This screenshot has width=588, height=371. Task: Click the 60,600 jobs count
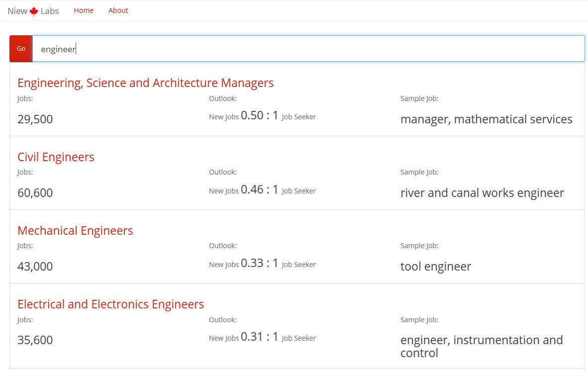pos(35,193)
